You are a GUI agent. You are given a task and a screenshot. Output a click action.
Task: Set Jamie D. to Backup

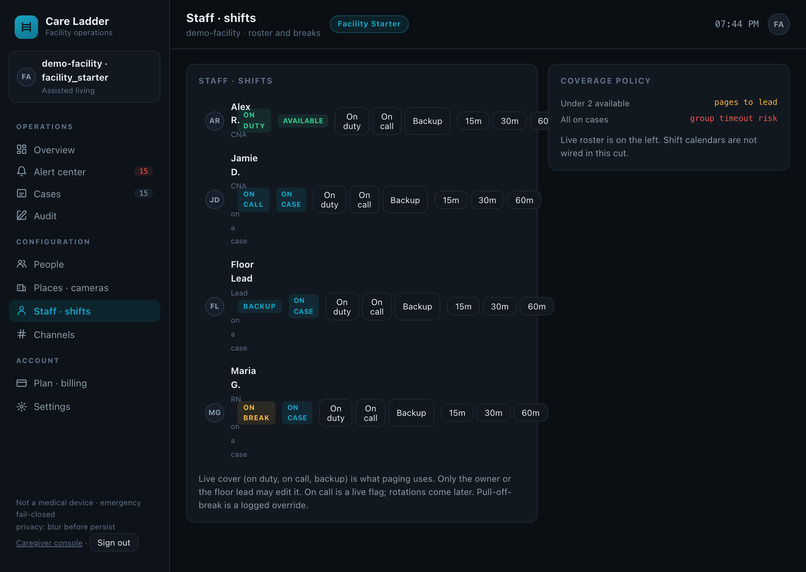pyautogui.click(x=405, y=200)
